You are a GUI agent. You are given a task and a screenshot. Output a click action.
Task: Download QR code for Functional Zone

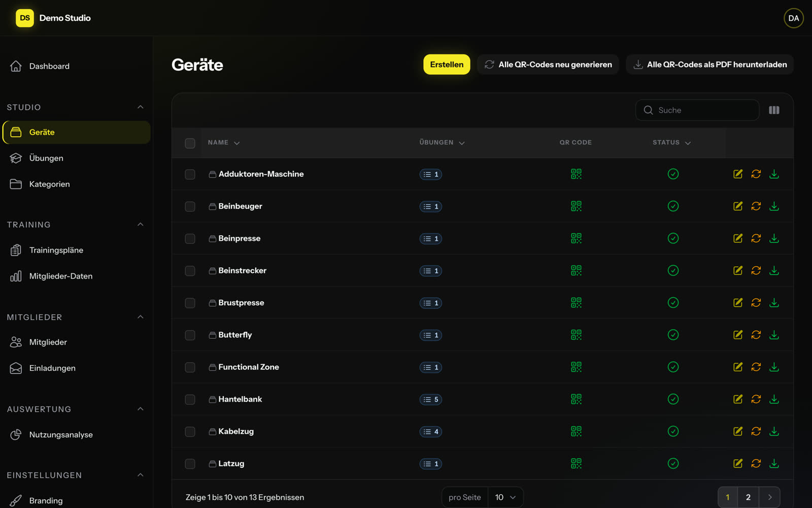[x=774, y=367]
